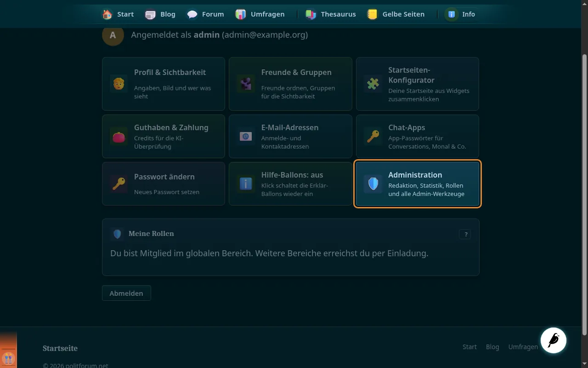
Task: Open the Administration card title
Action: point(415,175)
